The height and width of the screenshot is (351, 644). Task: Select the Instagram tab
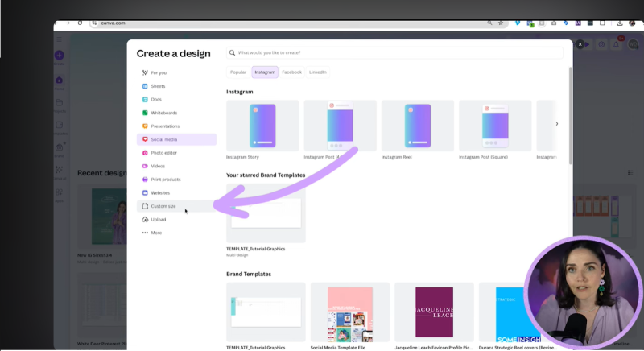(x=265, y=72)
